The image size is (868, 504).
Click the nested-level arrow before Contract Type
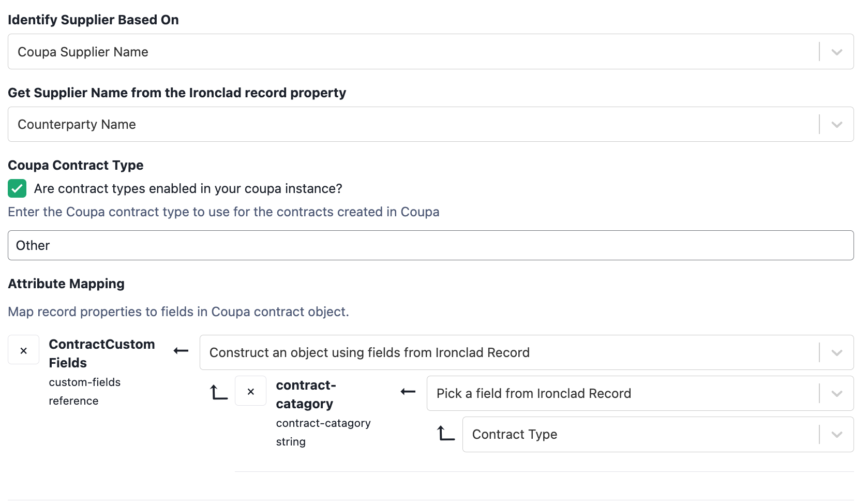pos(445,433)
